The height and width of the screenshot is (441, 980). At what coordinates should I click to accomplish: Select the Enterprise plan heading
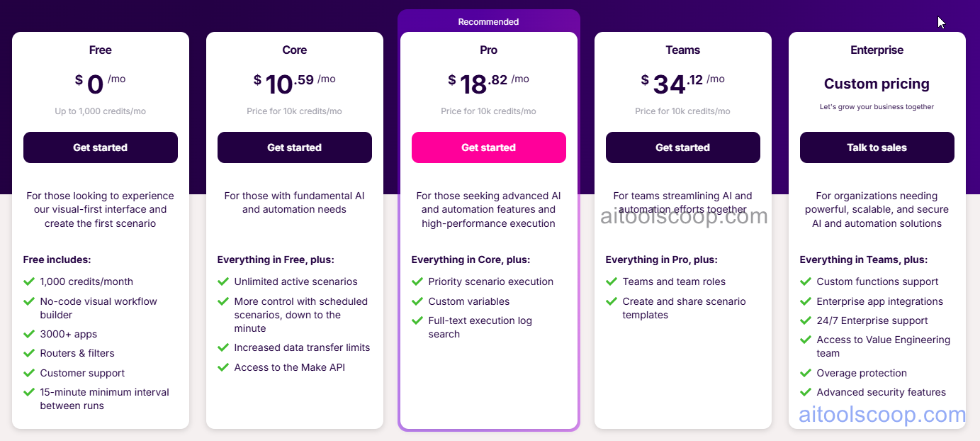tap(877, 50)
